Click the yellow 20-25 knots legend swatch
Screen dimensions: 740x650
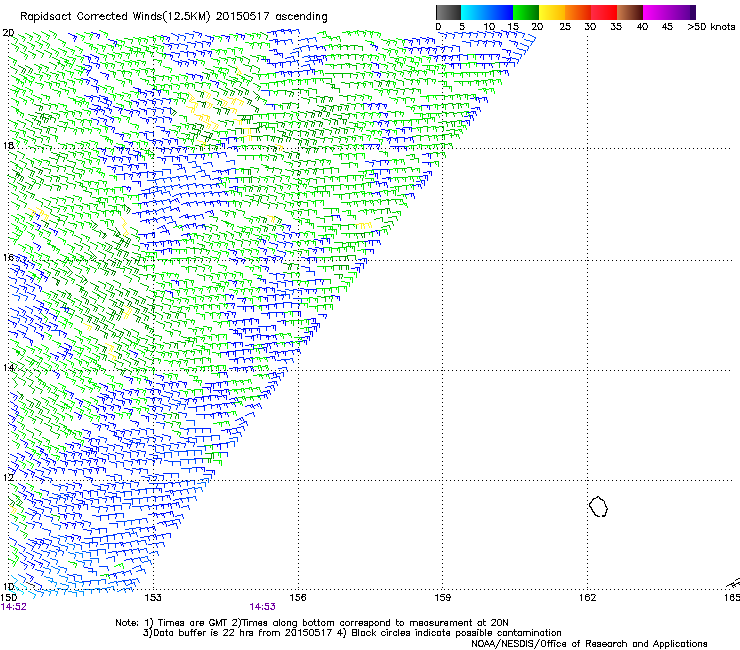(552, 12)
